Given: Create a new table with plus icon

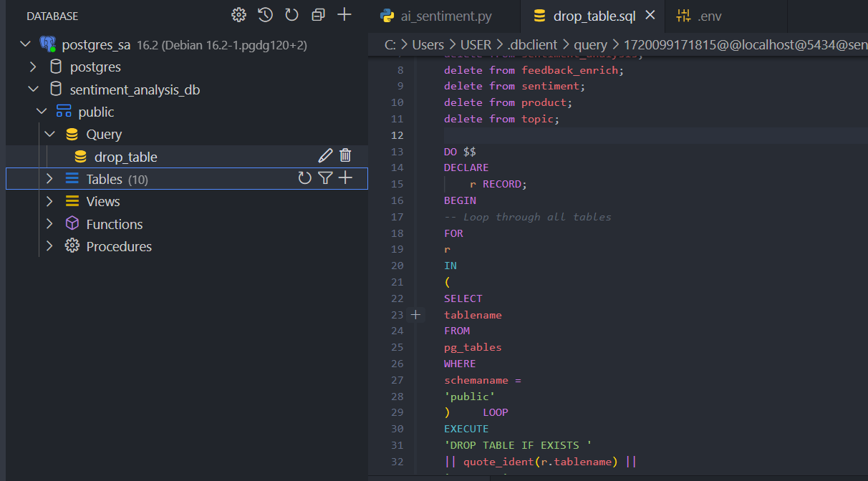Looking at the screenshot, I should 345,178.
